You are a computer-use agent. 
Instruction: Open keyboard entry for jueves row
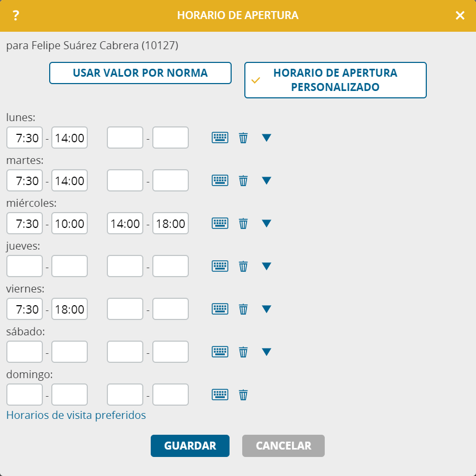(x=220, y=266)
